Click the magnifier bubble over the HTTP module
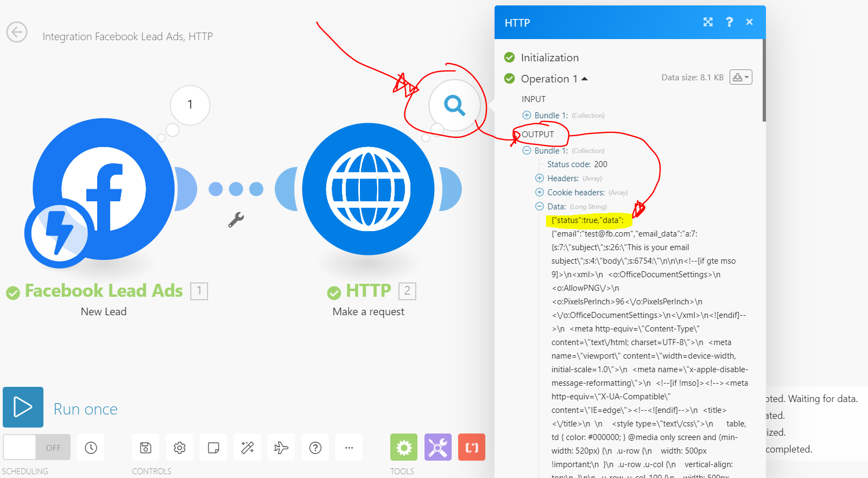868x478 pixels. pyautogui.click(x=454, y=105)
